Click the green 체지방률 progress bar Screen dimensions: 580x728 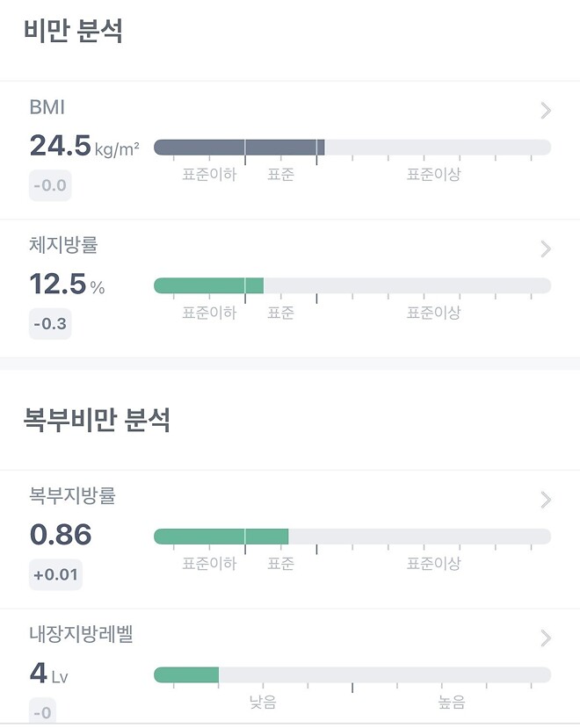pos(208,283)
